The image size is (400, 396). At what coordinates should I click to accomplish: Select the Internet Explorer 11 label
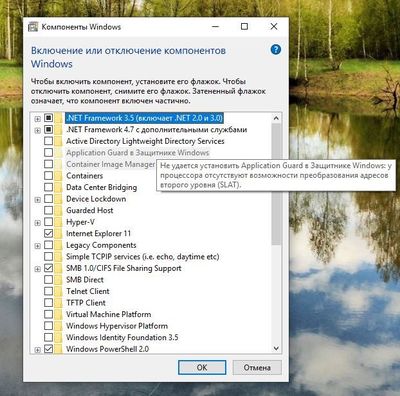point(98,234)
